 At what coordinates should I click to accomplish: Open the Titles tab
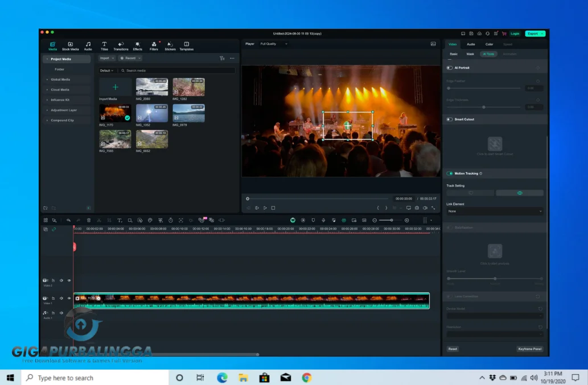click(x=104, y=46)
